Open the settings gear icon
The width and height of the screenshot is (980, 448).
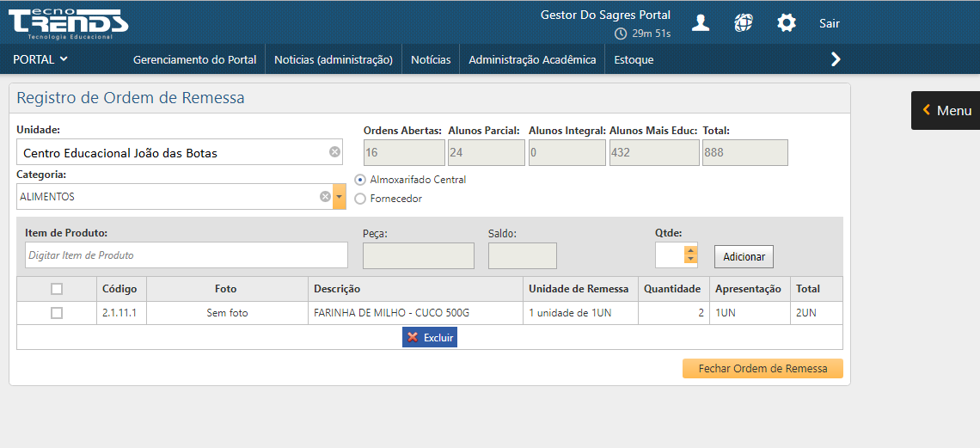(x=787, y=23)
